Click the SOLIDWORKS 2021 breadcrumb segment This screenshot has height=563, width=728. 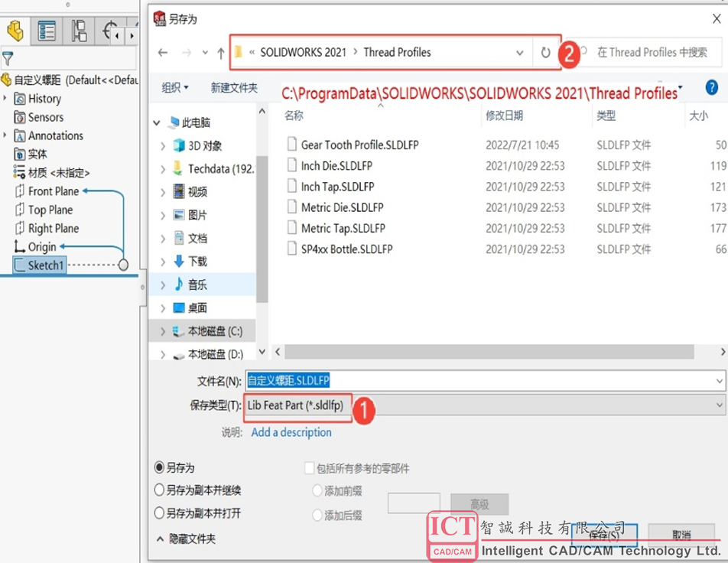[303, 53]
